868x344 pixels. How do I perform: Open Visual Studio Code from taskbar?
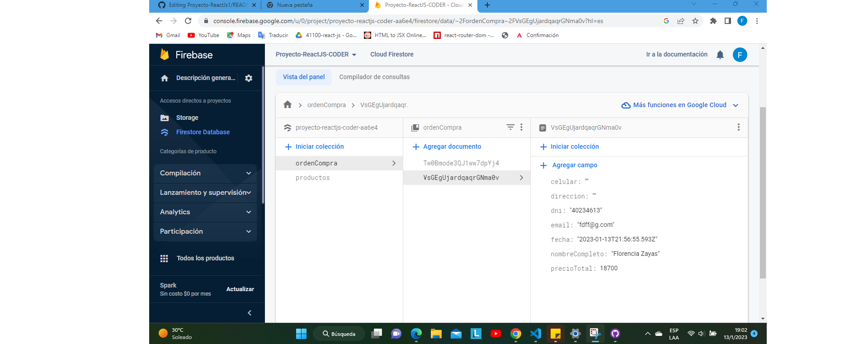(536, 334)
